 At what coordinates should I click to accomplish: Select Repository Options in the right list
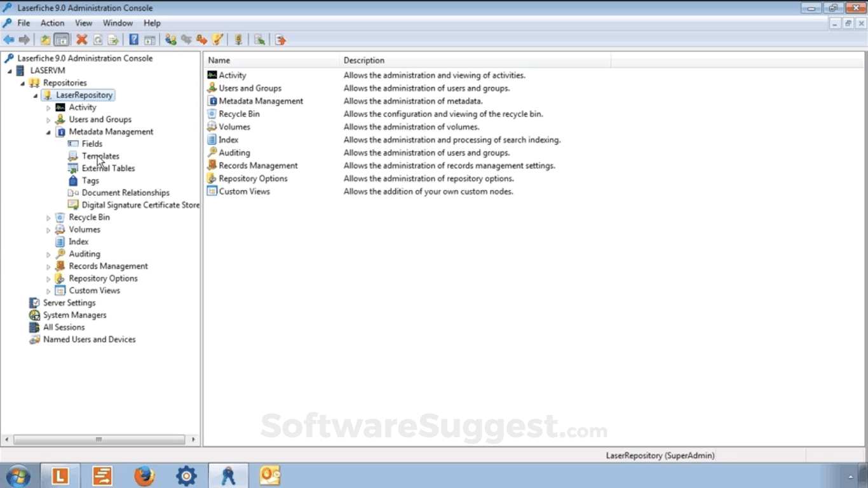(x=253, y=179)
